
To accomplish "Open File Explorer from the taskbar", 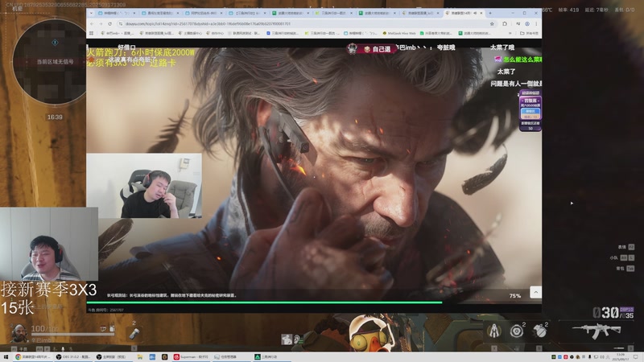I will (139, 357).
